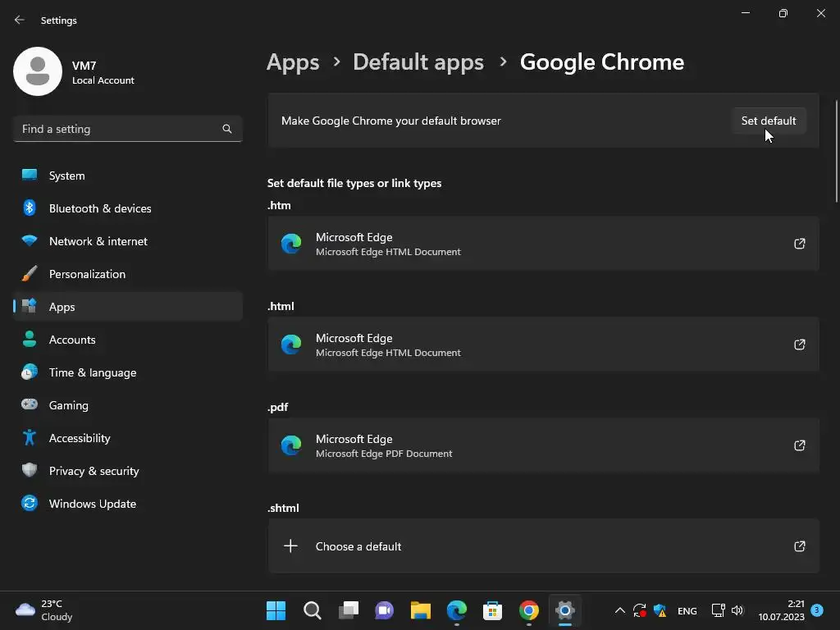Go to Default apps in the breadcrumb
The height and width of the screenshot is (630, 840).
[418, 62]
